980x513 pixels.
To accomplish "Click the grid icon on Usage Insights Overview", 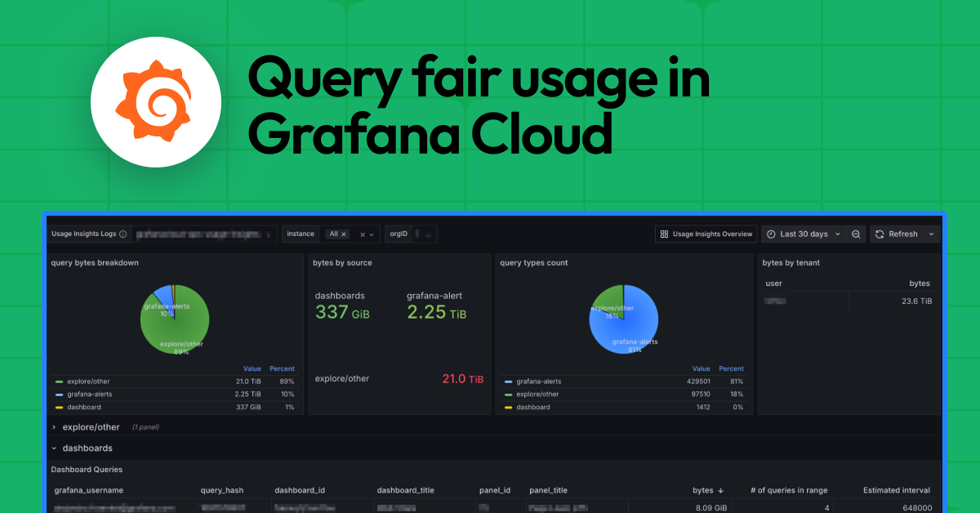I will point(664,234).
